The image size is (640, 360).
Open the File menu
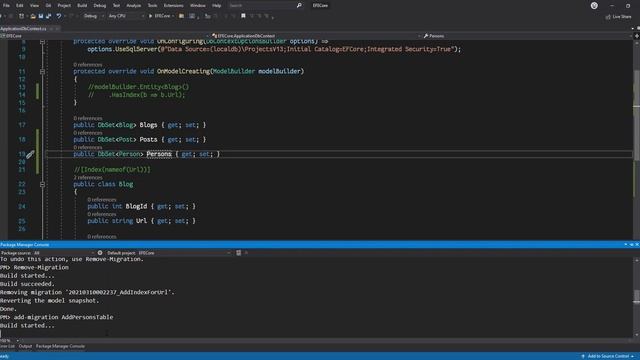(x=6, y=6)
